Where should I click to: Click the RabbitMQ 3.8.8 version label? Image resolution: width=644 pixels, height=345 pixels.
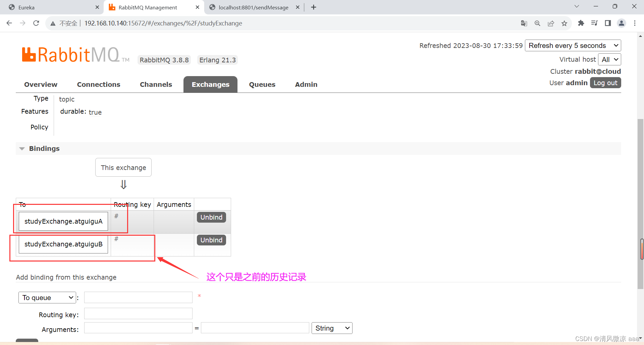tap(164, 60)
